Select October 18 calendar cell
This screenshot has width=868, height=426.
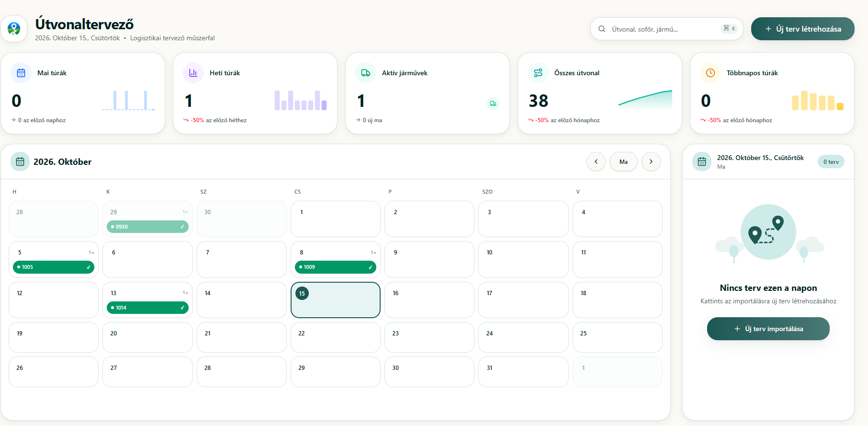[618, 300]
